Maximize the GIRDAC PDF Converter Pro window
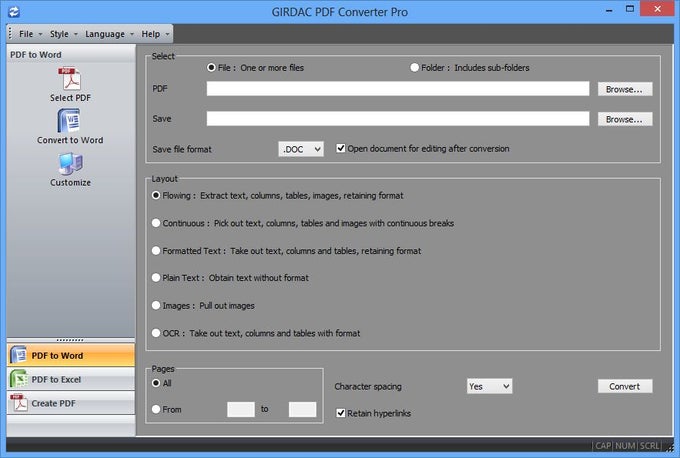 point(630,9)
